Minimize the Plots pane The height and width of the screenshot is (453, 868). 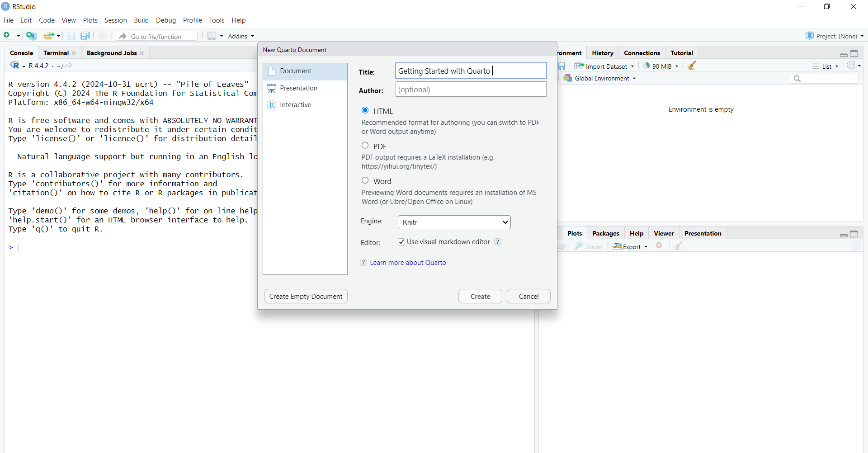[844, 235]
